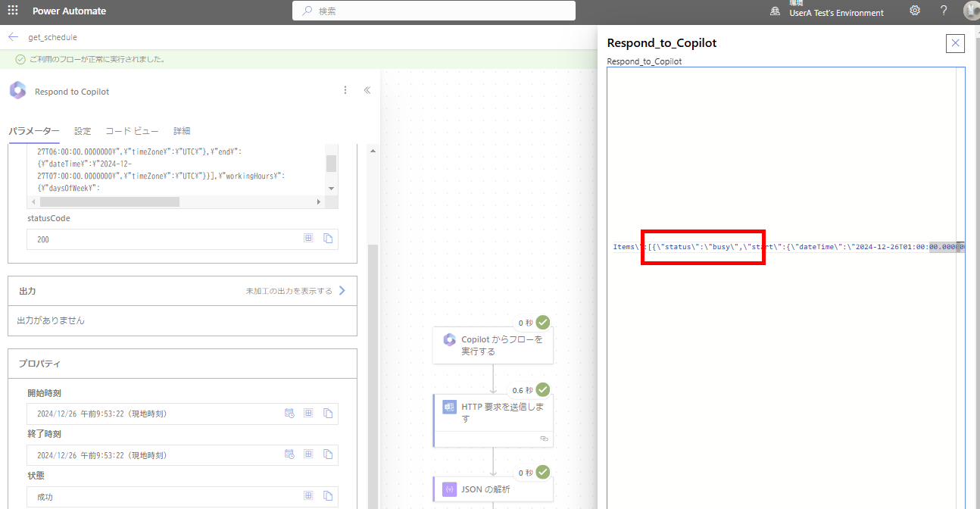This screenshot has height=509, width=980.
Task: Click the back arrow beside get_schedule
Action: pyautogui.click(x=12, y=36)
